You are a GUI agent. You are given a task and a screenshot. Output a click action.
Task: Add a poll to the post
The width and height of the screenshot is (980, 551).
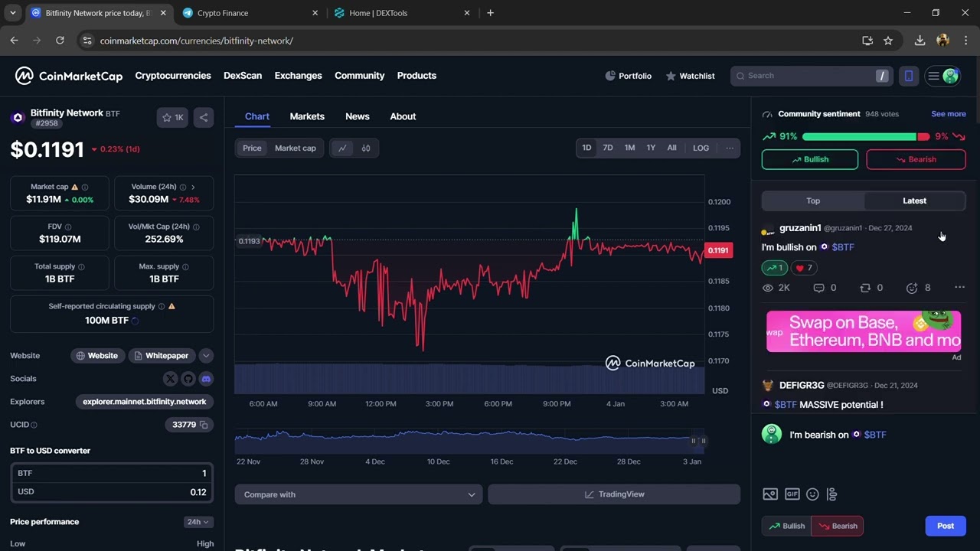[832, 494]
